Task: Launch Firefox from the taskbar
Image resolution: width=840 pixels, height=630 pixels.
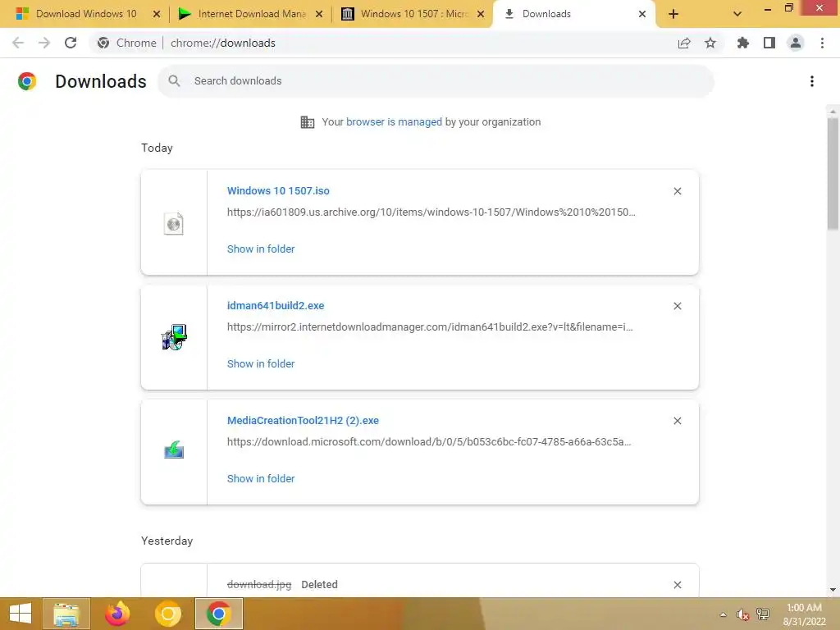Action: (x=117, y=614)
